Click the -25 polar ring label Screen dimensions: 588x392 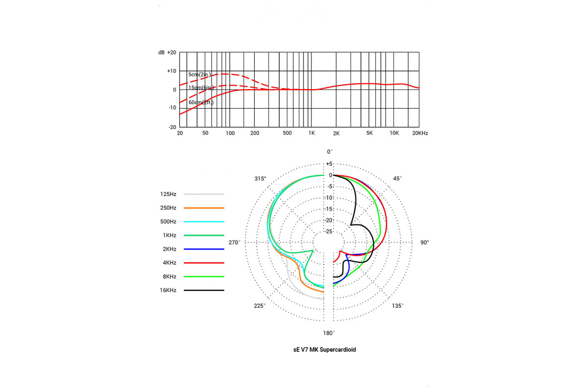(x=329, y=231)
